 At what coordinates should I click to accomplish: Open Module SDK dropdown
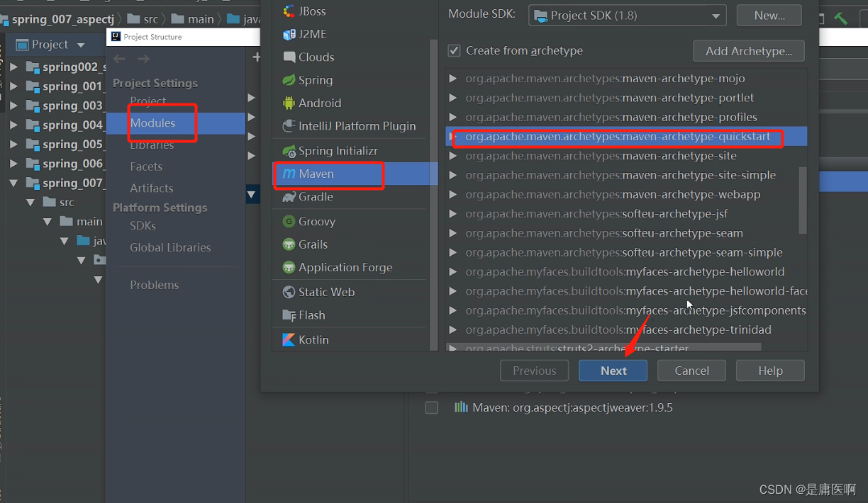pyautogui.click(x=627, y=16)
